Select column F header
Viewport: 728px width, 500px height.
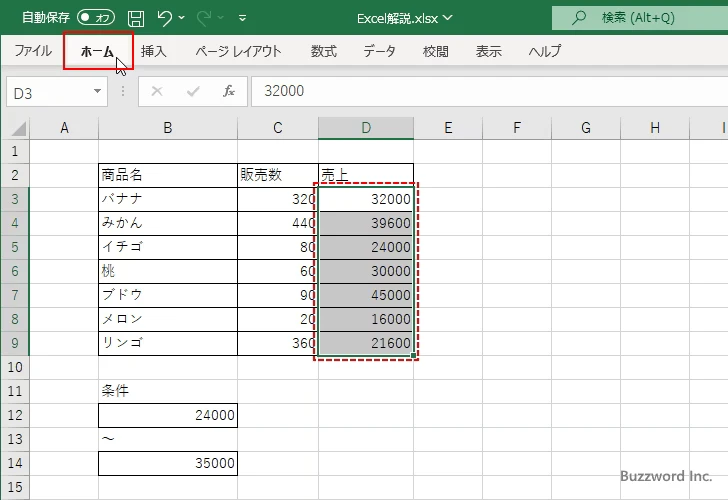(517, 128)
